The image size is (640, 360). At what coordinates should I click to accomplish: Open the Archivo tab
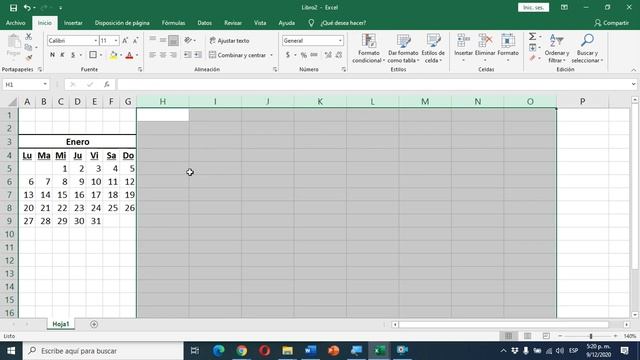click(16, 23)
